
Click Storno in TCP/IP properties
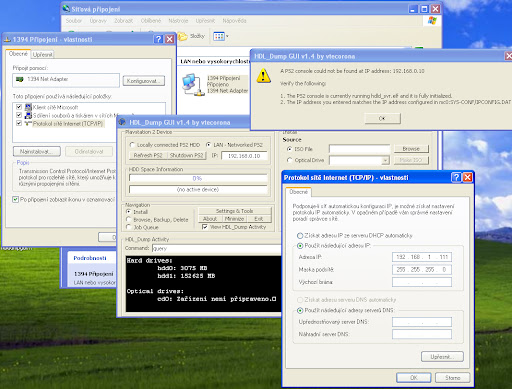[452, 378]
